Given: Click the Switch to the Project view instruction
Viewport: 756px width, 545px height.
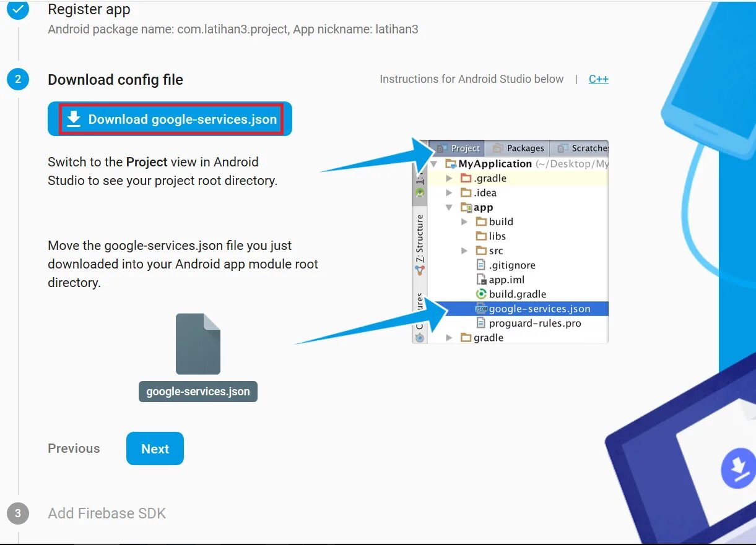Looking at the screenshot, I should point(162,171).
